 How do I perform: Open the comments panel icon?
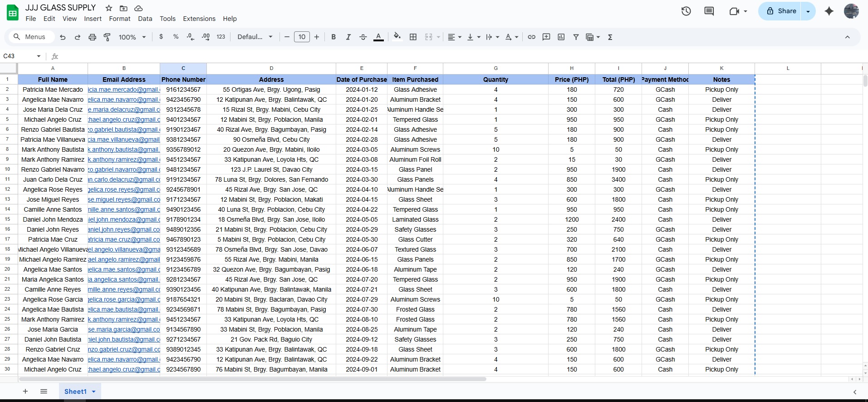[709, 11]
